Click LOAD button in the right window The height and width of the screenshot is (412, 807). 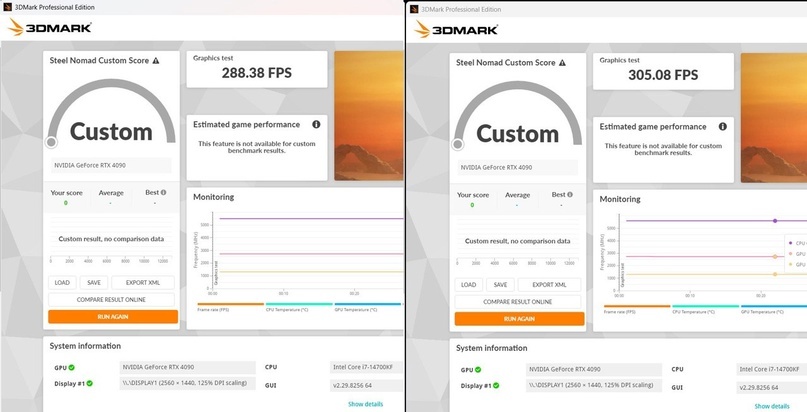469,284
